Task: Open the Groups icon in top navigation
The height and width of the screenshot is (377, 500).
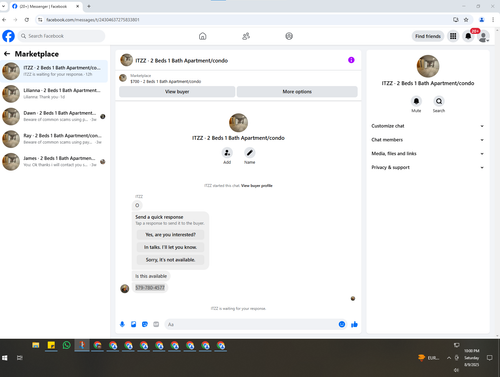Action: (289, 36)
